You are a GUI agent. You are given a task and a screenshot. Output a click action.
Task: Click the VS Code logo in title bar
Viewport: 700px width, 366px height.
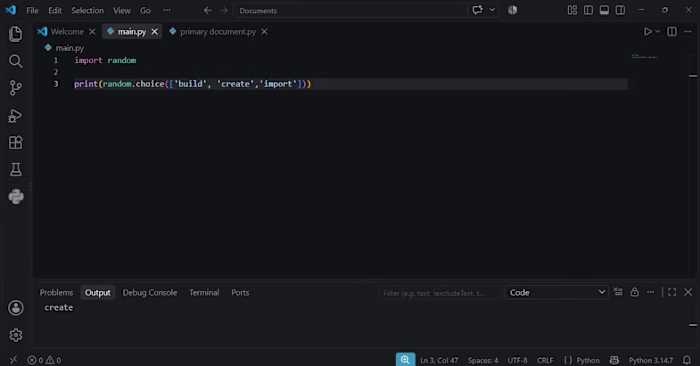[11, 10]
